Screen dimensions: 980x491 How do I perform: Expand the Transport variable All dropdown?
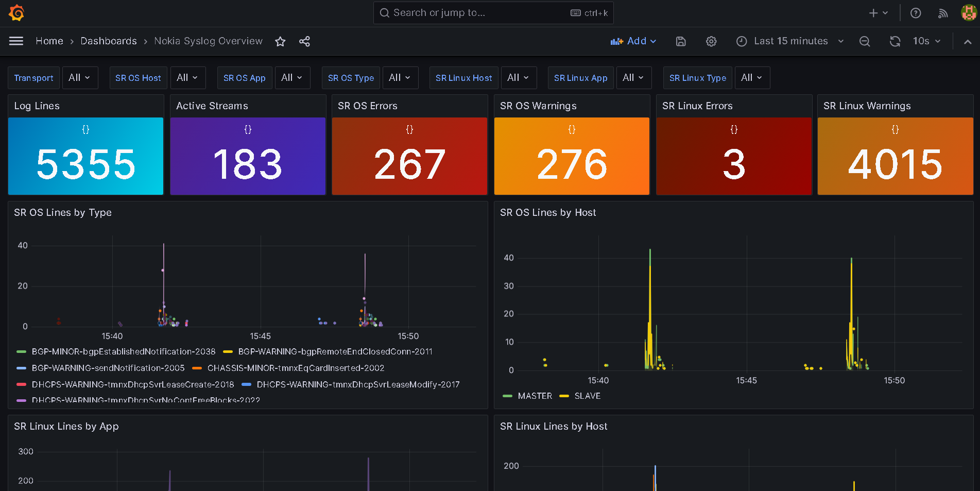[x=80, y=78]
